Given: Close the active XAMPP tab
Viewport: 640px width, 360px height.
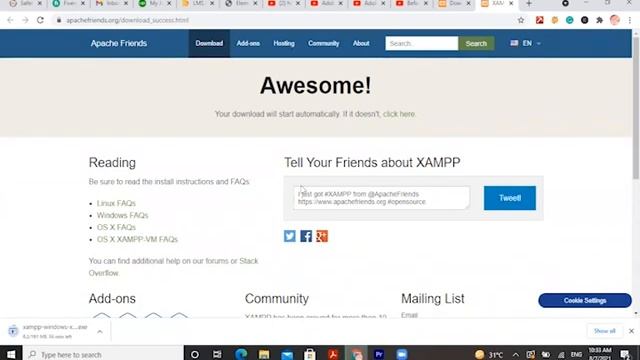Looking at the screenshot, I should [x=511, y=4].
